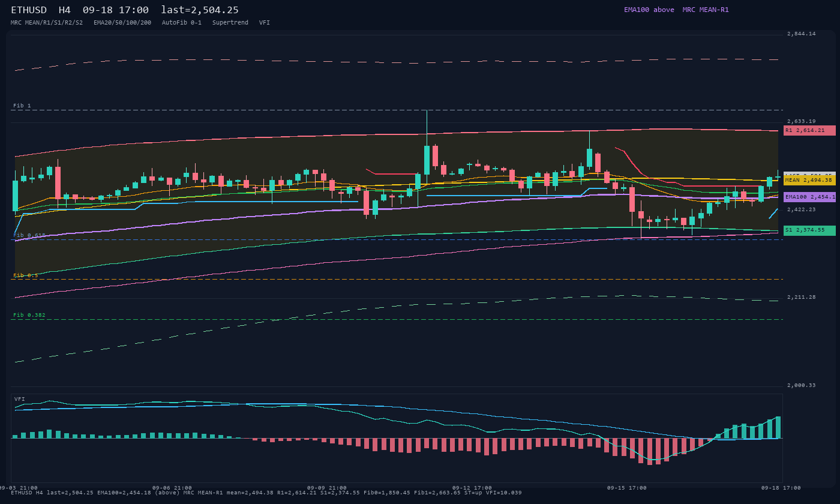Select the 'Supertrend' indicator label
Image resolution: width=840 pixels, height=504 pixels.
[230, 23]
